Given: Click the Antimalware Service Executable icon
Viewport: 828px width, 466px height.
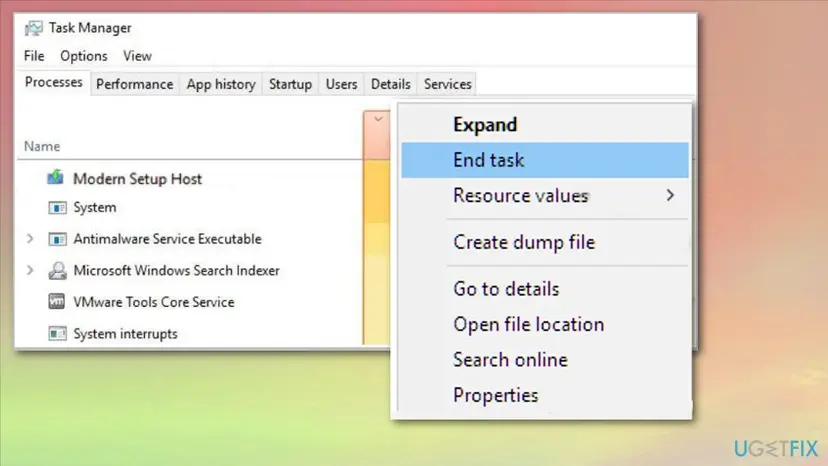Looking at the screenshot, I should click(x=57, y=239).
